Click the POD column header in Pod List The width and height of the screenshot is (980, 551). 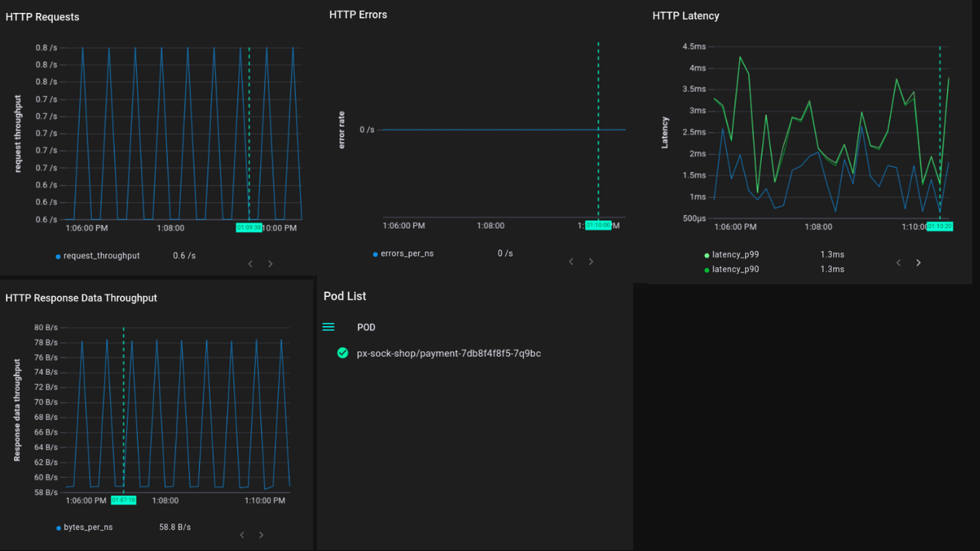(366, 327)
